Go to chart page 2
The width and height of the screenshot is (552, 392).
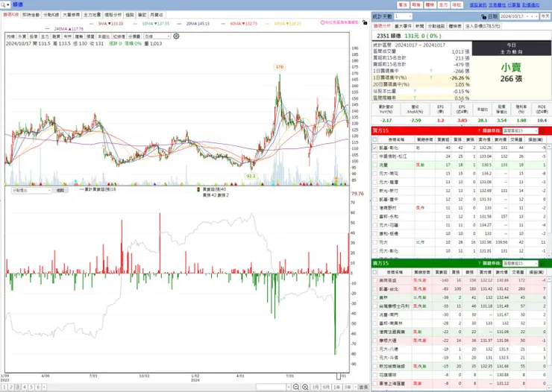coord(11,387)
